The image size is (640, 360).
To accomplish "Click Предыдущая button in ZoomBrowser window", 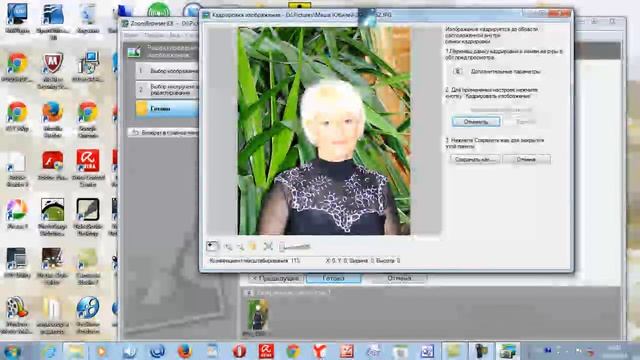I will 276,278.
